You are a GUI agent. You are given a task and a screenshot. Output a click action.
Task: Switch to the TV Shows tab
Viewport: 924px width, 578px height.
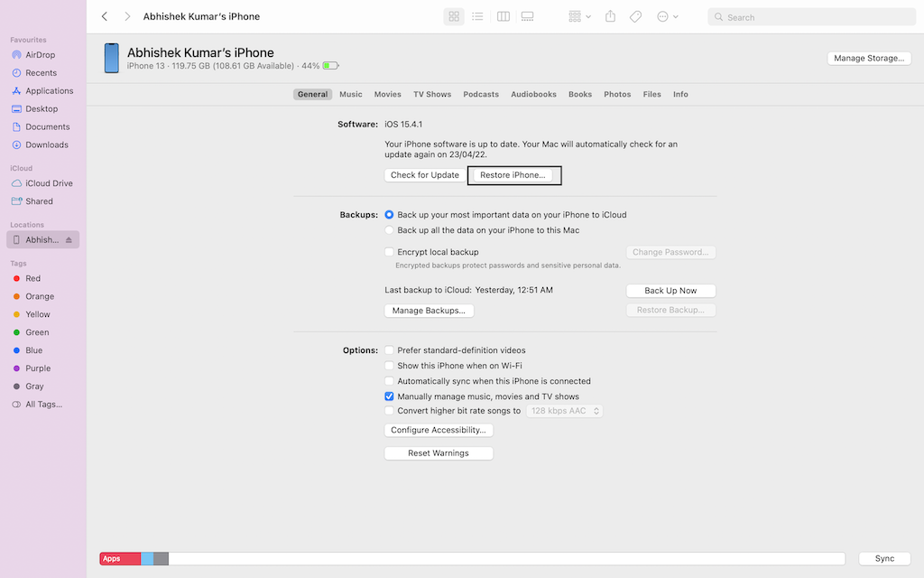(432, 94)
